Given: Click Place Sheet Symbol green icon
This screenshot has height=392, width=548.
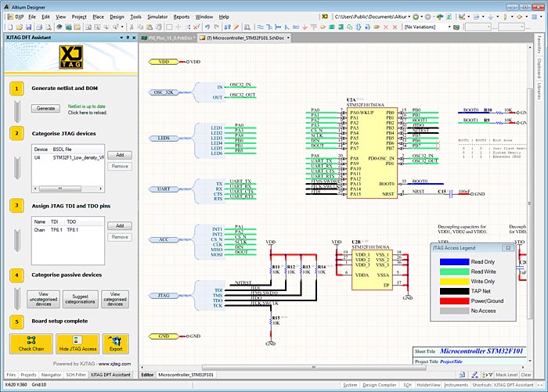Looking at the screenshot, I should coord(332,27).
